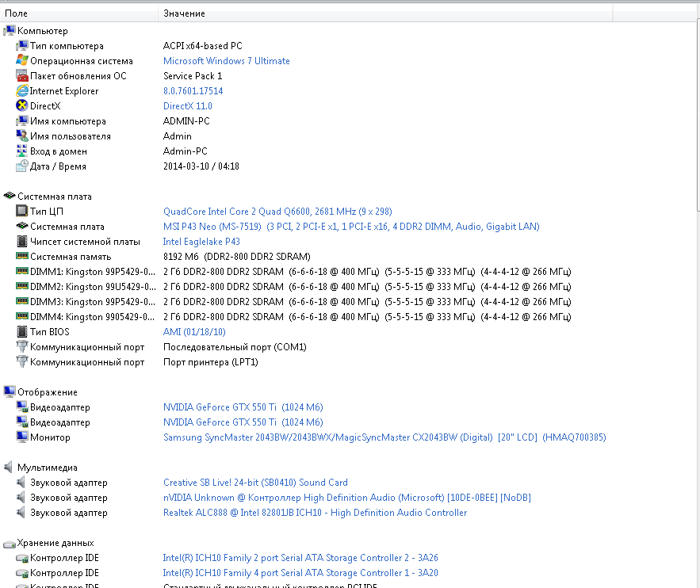Click the Дата / Время clock icon

(22, 166)
